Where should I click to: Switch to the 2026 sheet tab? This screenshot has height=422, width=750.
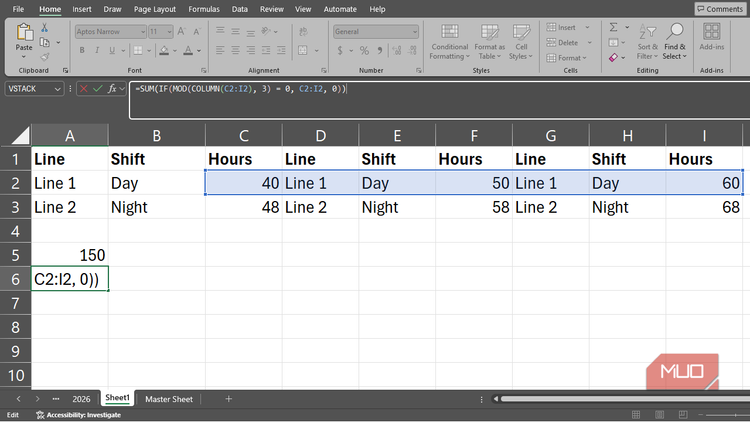81,399
